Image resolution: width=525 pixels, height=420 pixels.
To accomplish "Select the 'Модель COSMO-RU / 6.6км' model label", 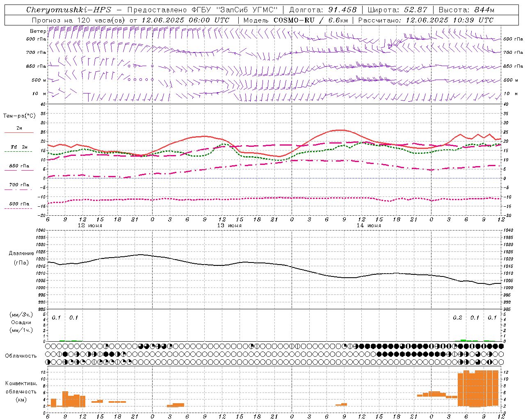I will point(295,20).
